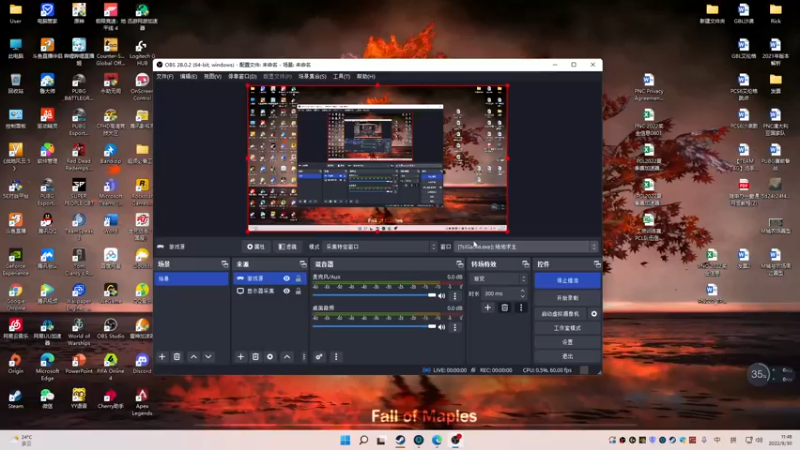
Task: Add a transition with plus icon in Scene Transitions
Action: [x=488, y=308]
